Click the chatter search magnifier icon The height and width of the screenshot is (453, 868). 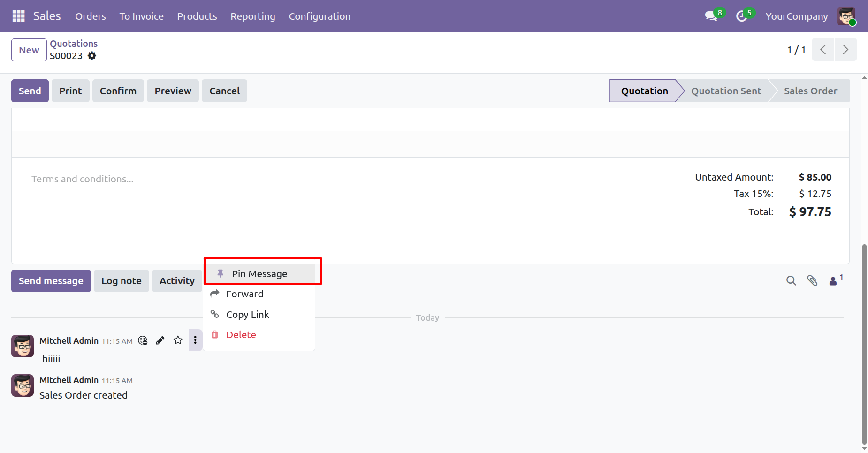pos(791,280)
